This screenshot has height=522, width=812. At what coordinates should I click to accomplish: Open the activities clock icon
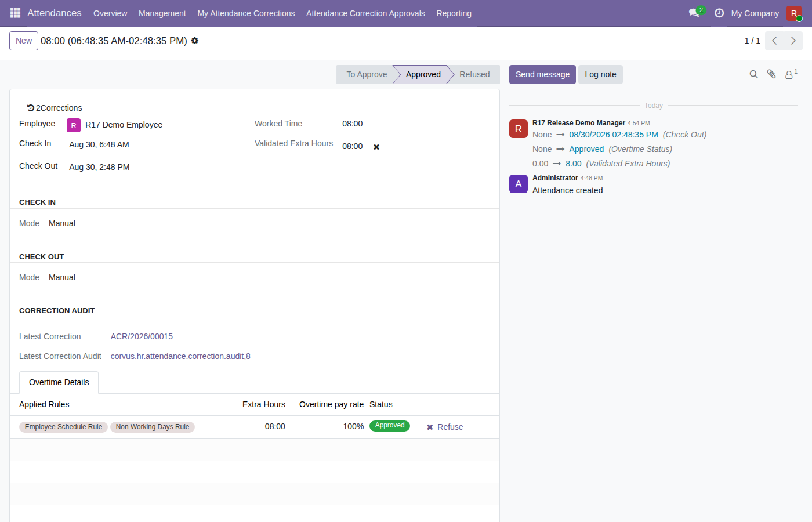click(x=719, y=13)
